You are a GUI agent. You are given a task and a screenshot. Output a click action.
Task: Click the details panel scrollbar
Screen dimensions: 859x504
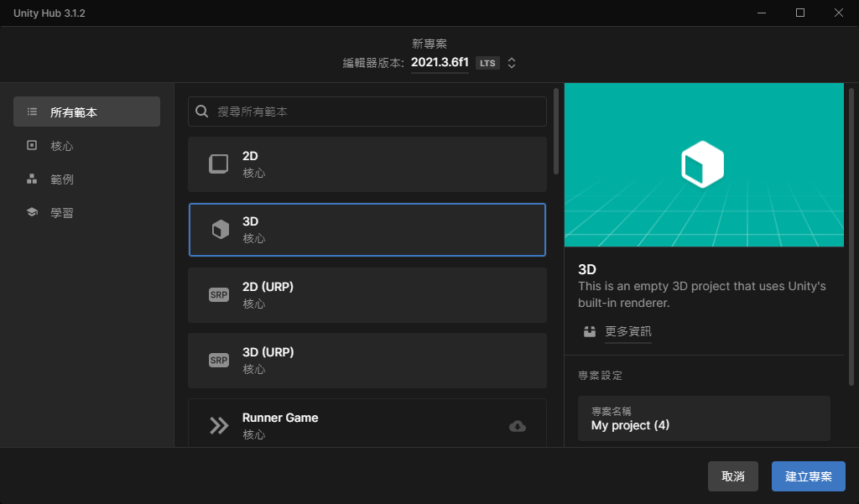851,236
